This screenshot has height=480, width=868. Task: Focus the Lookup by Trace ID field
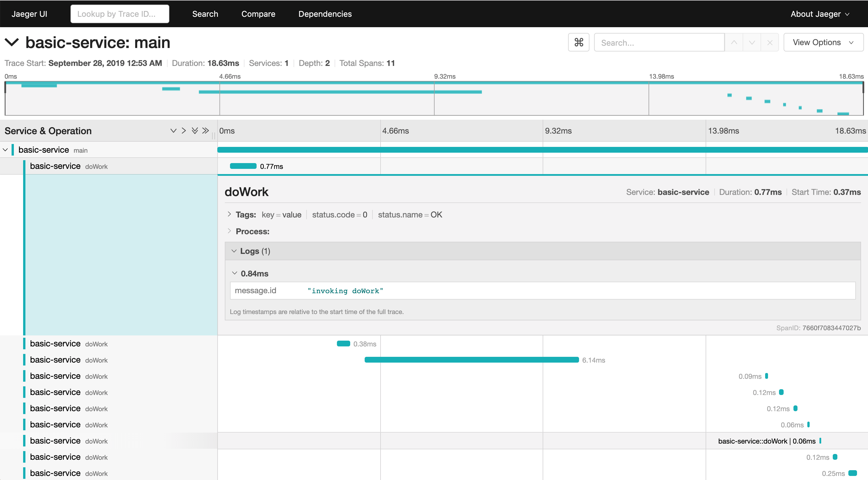[x=120, y=14]
